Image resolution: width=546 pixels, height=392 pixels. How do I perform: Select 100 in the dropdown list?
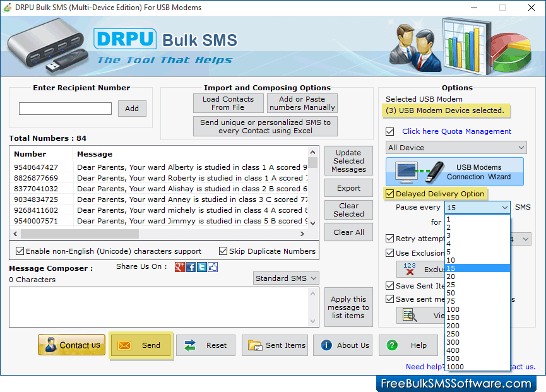477,309
